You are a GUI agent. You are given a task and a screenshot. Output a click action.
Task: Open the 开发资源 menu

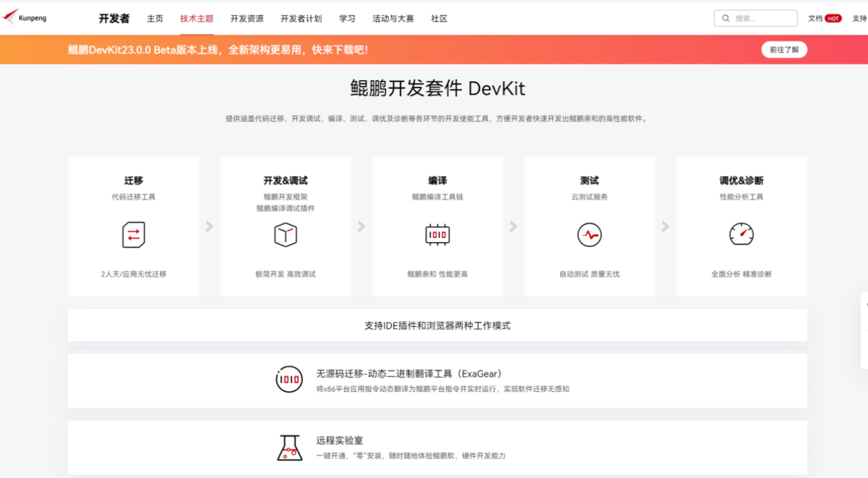[247, 18]
